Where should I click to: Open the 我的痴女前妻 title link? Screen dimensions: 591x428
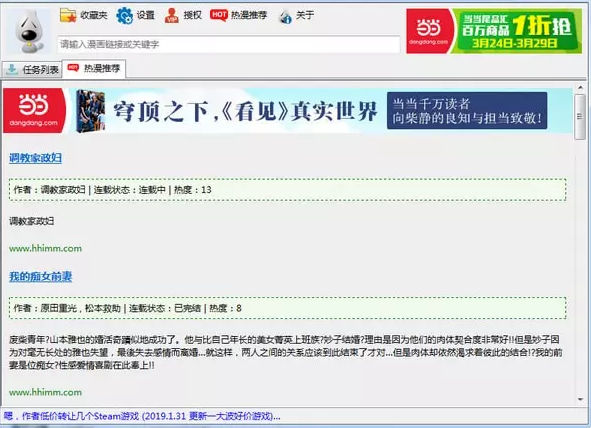click(x=40, y=277)
